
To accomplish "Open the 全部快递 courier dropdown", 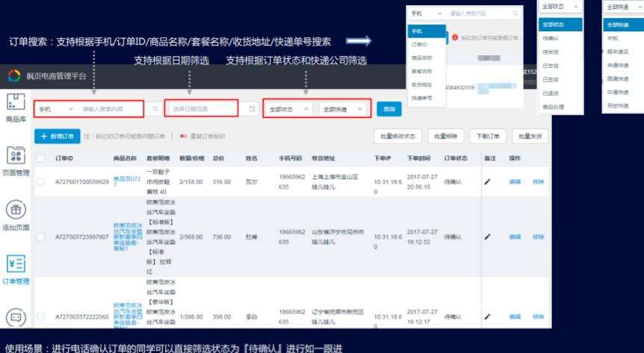I will (342, 109).
